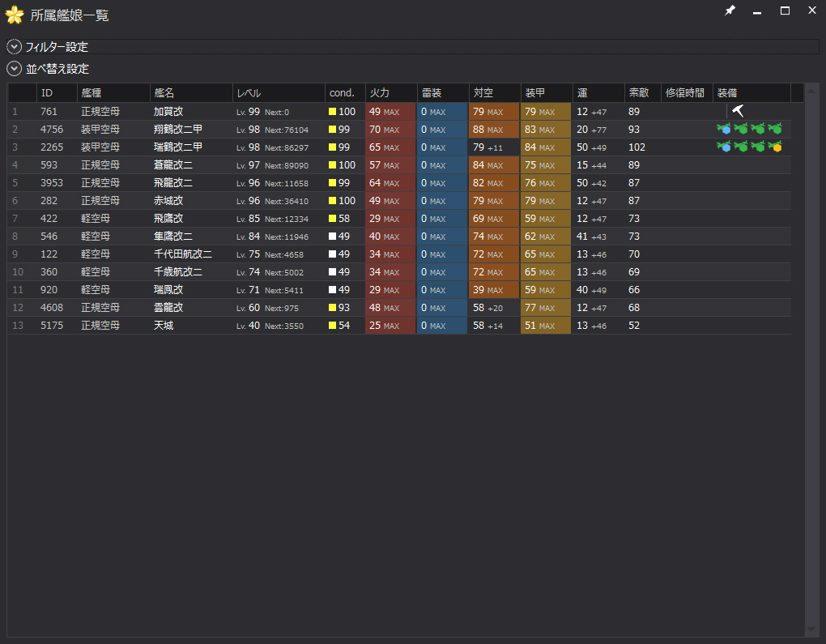Sort by the cond. column header
826x644 pixels.
pos(345,93)
